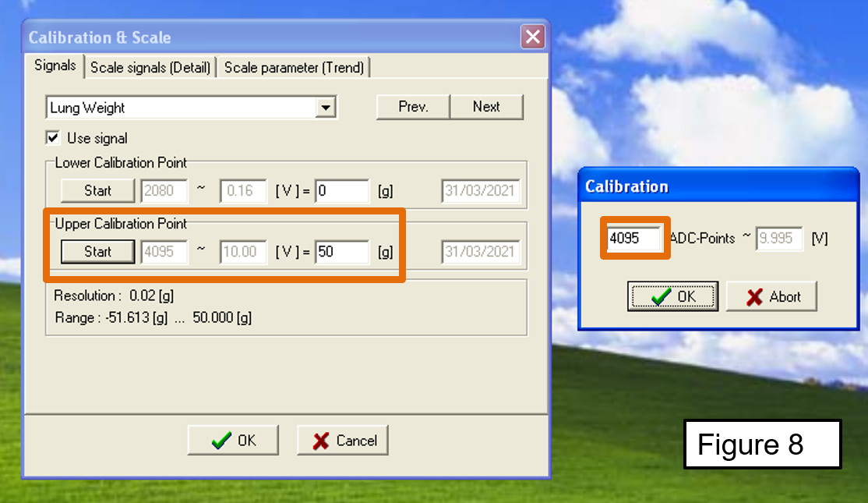Click the Range -51.613 [g] ... 50.000 [g] text

(153, 318)
